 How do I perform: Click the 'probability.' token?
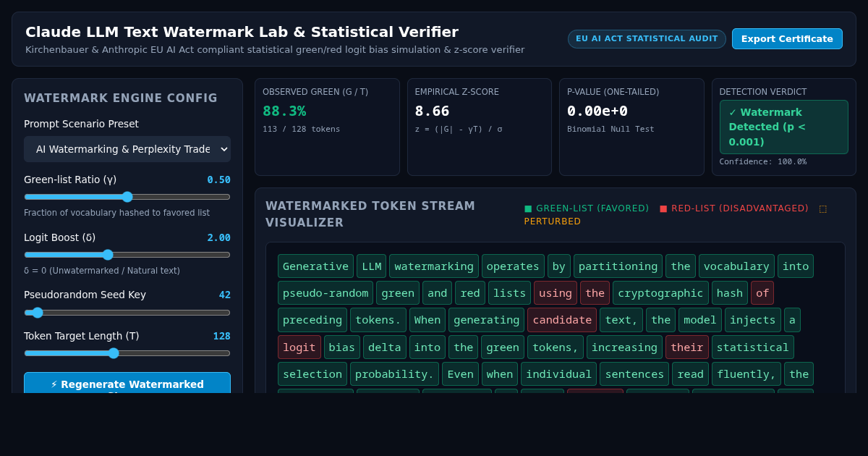click(x=394, y=374)
